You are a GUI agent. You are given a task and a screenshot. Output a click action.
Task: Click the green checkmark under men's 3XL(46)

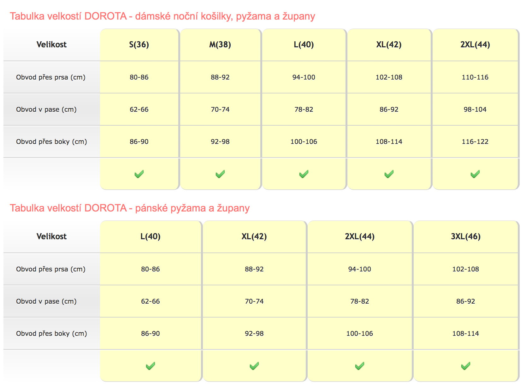pos(466,366)
